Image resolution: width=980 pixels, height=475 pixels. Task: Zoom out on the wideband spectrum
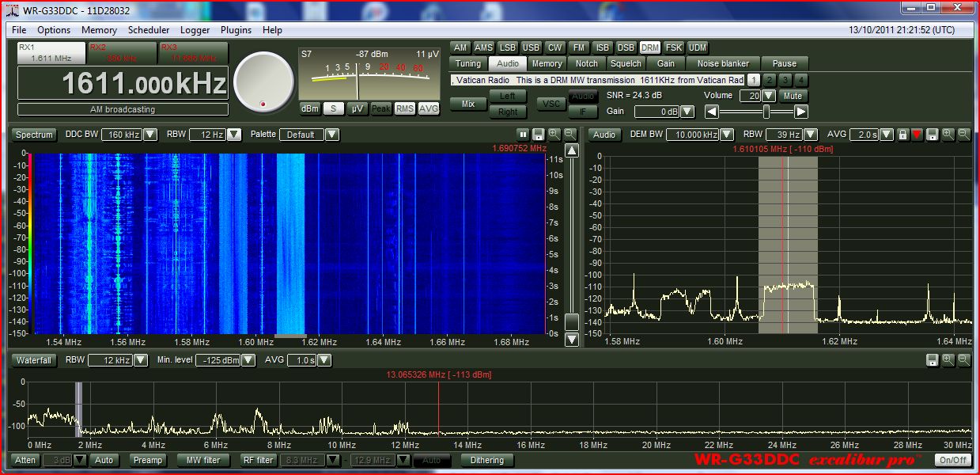point(963,360)
